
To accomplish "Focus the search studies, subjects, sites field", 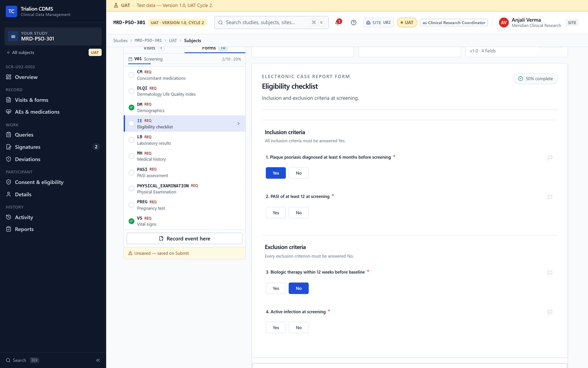I will click(271, 22).
